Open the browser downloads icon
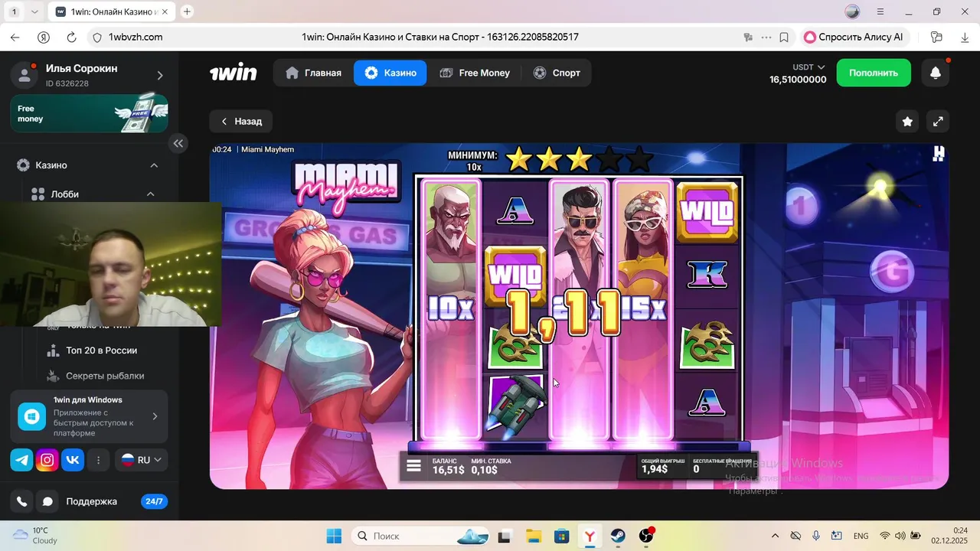Image resolution: width=980 pixels, height=551 pixels. 965,37
